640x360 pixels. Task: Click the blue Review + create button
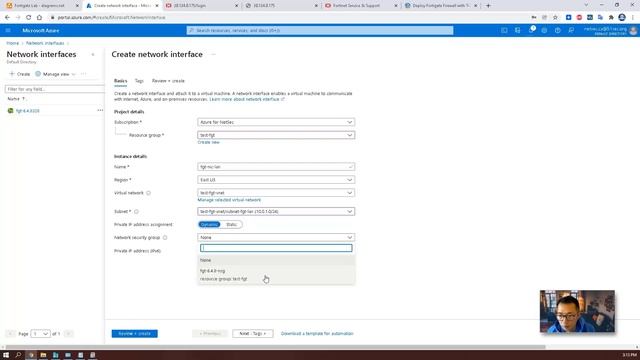(x=135, y=333)
